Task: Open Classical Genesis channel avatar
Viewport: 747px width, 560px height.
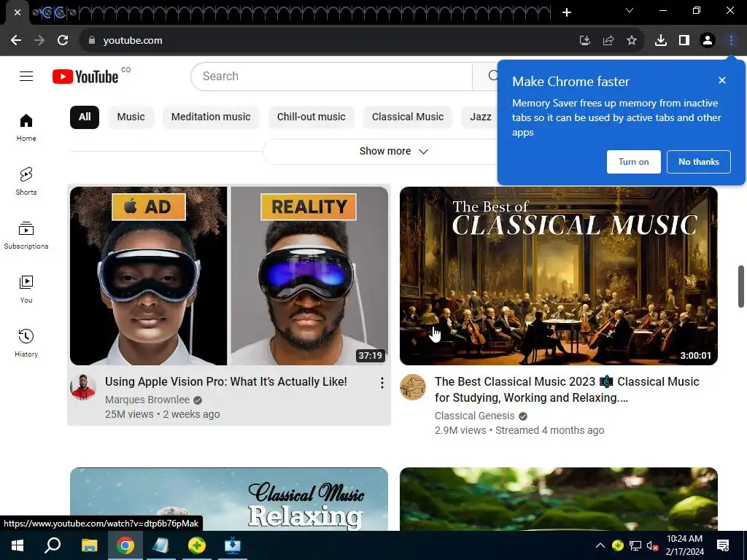Action: (x=413, y=387)
